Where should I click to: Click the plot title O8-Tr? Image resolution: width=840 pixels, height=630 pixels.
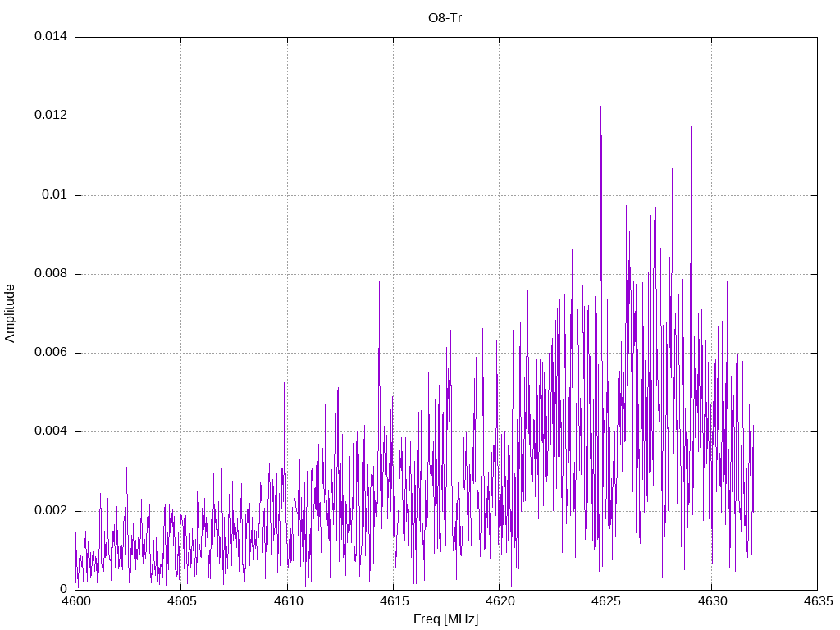pos(445,18)
